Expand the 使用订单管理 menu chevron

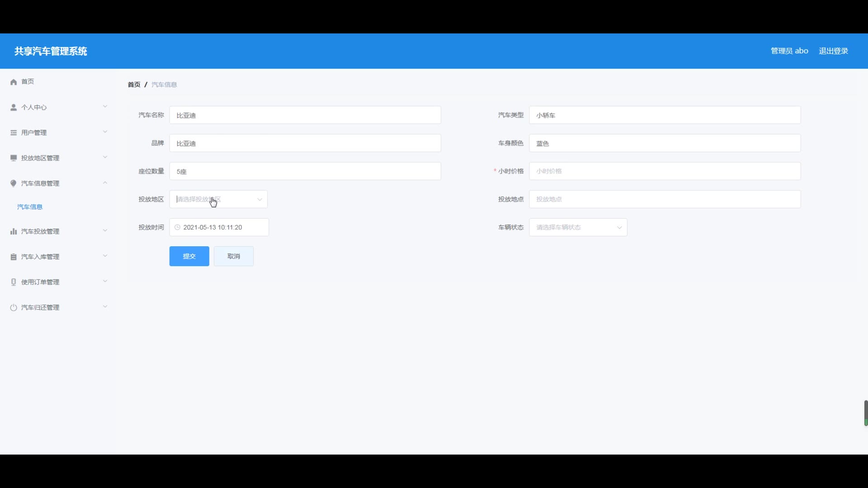(x=105, y=282)
